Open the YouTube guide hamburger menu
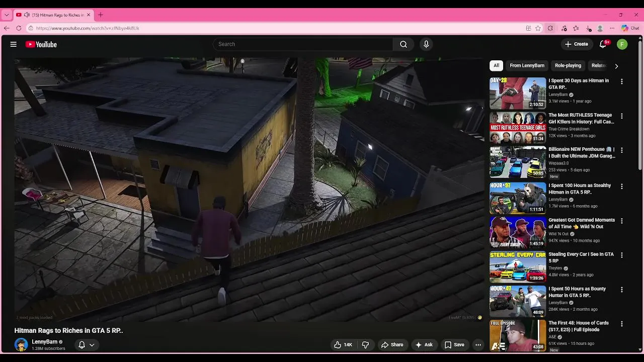The image size is (644, 362). (x=14, y=44)
